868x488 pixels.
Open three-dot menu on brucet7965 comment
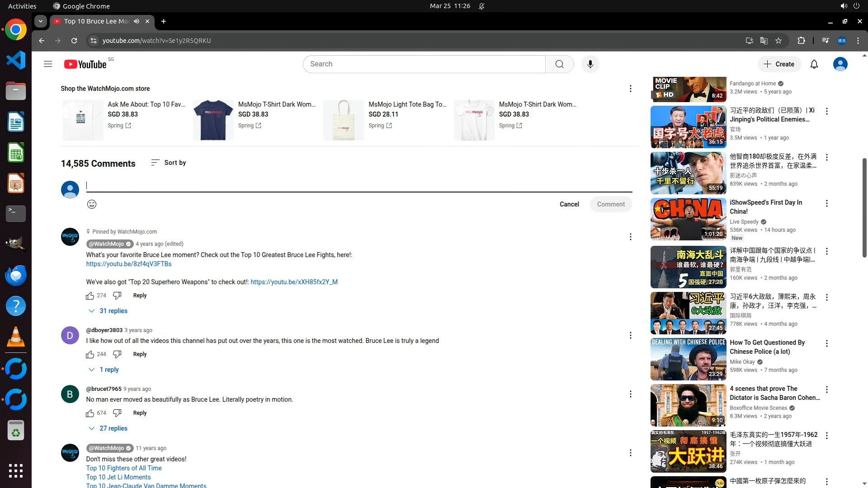(x=630, y=394)
